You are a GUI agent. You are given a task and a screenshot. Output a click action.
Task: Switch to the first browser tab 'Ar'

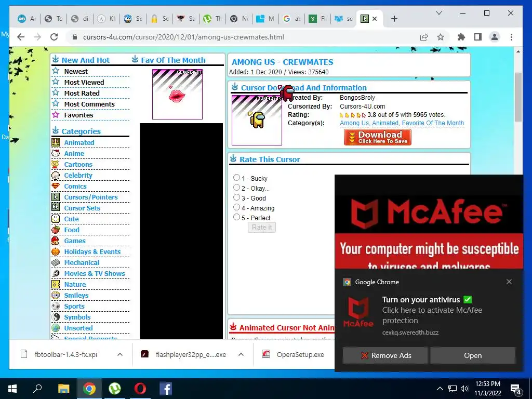(27, 19)
